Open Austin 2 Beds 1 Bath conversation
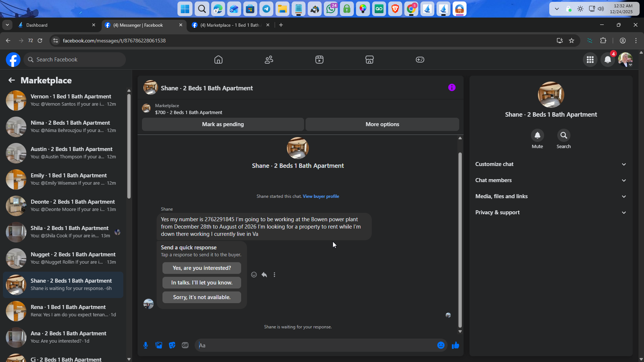Image resolution: width=644 pixels, height=362 pixels. [x=63, y=153]
